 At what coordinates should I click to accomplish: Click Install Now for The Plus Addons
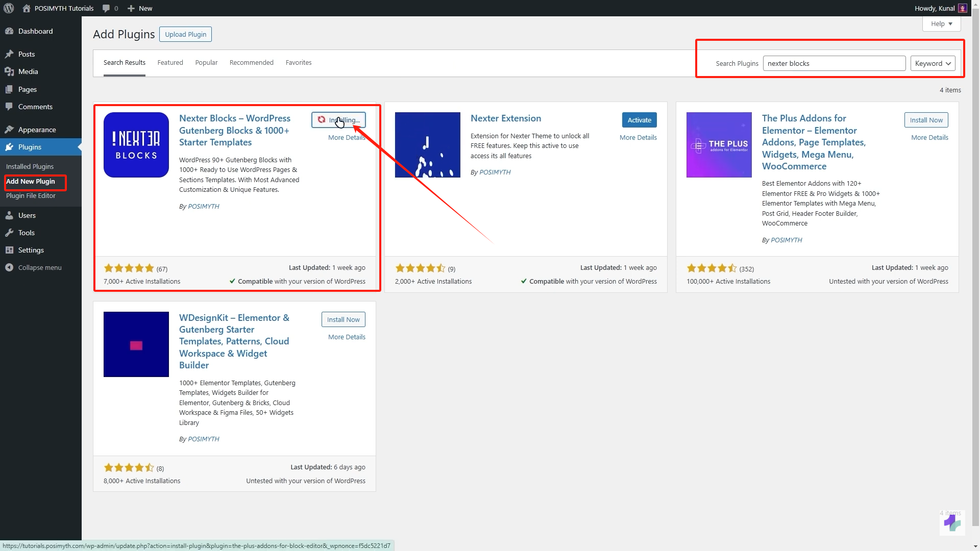coord(926,120)
